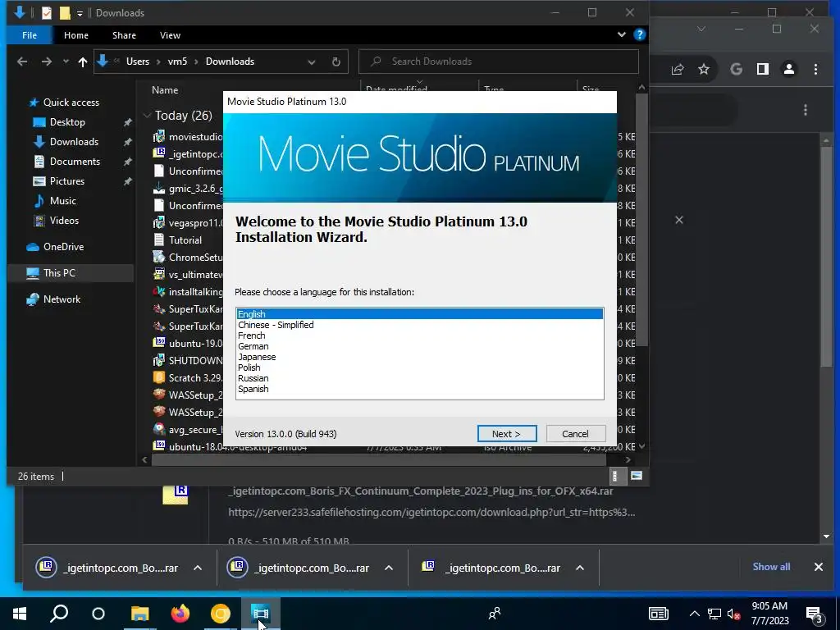Open Music in the navigation pane
This screenshot has width=840, height=630.
(62, 201)
